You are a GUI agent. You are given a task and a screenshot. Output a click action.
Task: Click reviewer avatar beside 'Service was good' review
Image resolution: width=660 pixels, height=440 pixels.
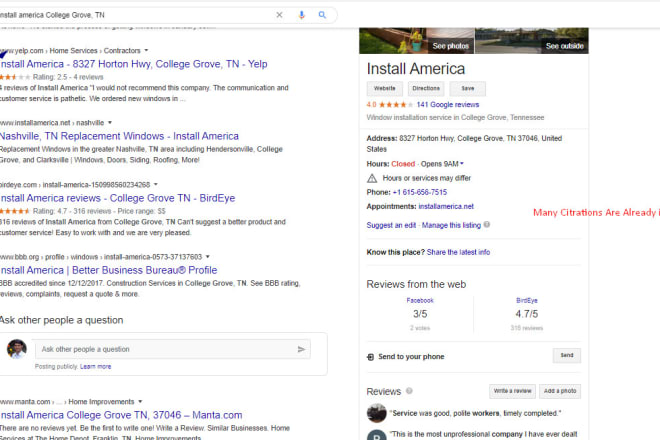[376, 413]
